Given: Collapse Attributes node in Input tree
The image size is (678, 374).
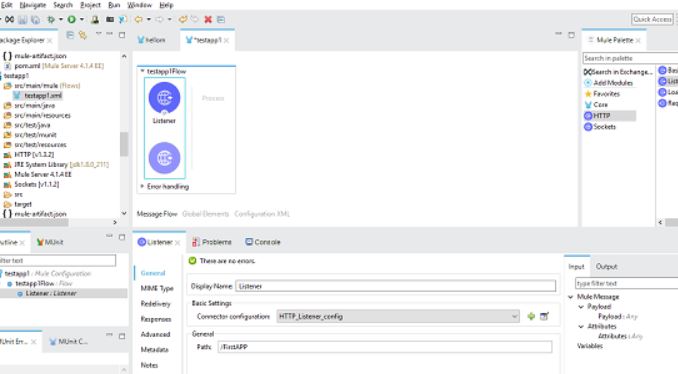Looking at the screenshot, I should [581, 326].
